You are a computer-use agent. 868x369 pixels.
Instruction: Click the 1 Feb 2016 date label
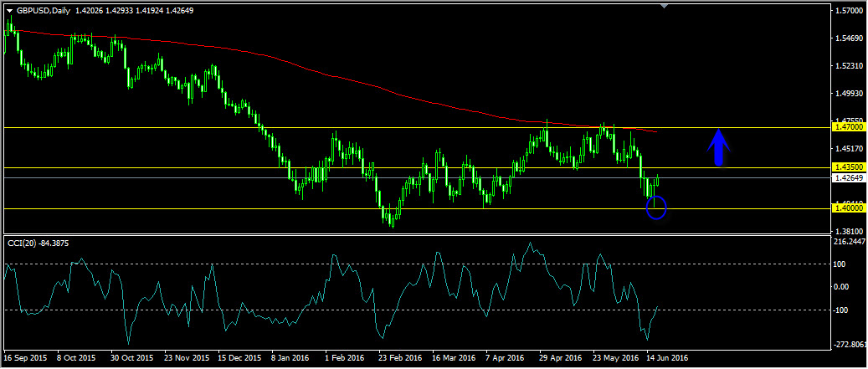click(344, 358)
